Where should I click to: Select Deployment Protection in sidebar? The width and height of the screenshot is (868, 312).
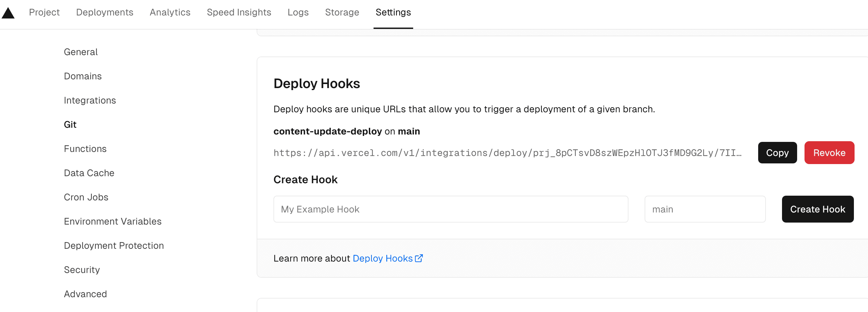114,246
